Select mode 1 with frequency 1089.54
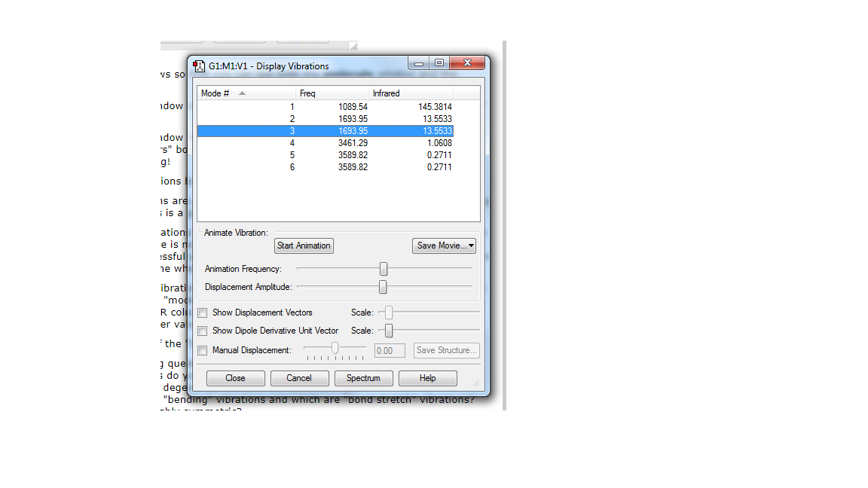 [325, 107]
